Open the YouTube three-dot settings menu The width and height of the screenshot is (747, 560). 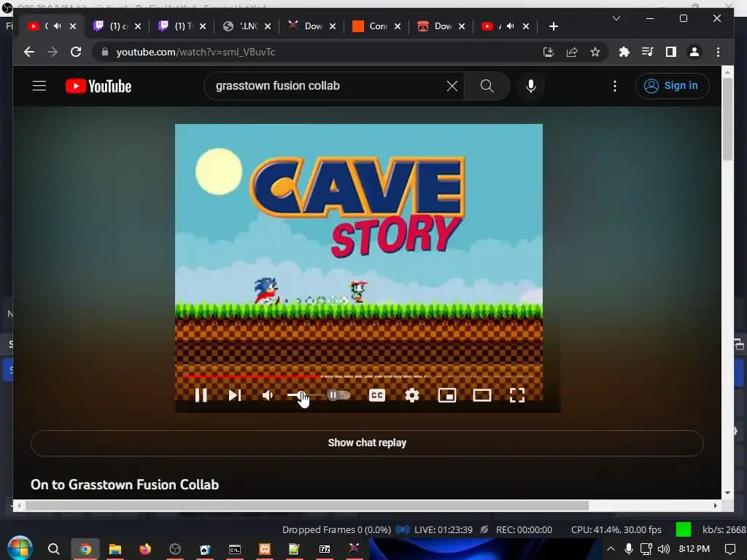[x=615, y=86]
